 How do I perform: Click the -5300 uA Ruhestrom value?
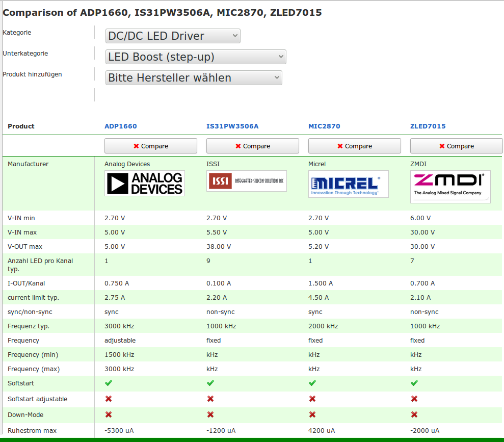click(x=119, y=430)
